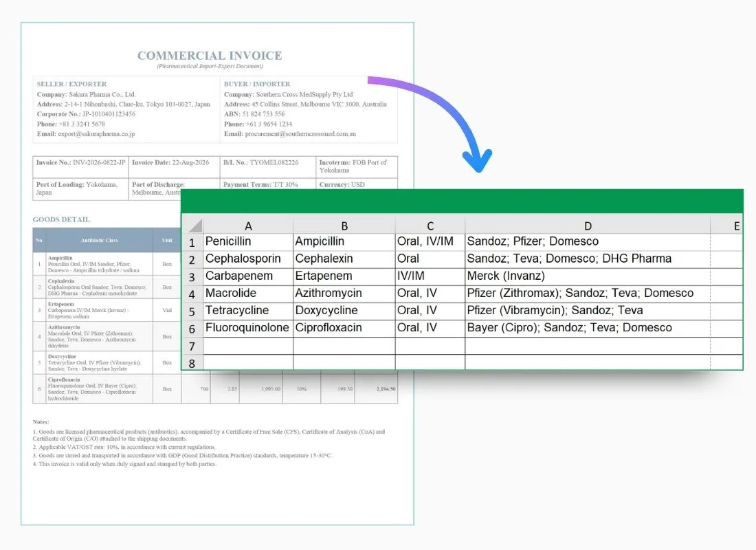Click the select-all corner triangle in spreadsheet
Image resolution: width=756 pixels, height=550 pixels.
(194, 225)
